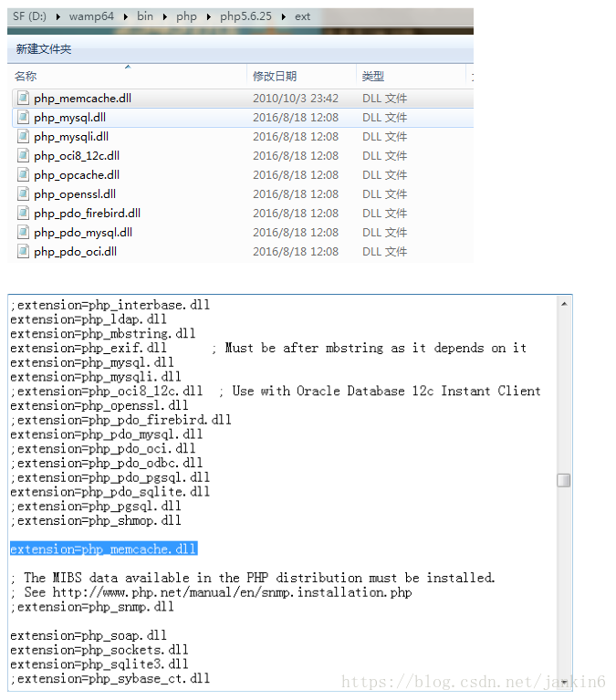Click the php_memcache.dll file icon
This screenshot has height=700, width=616.
[x=23, y=98]
